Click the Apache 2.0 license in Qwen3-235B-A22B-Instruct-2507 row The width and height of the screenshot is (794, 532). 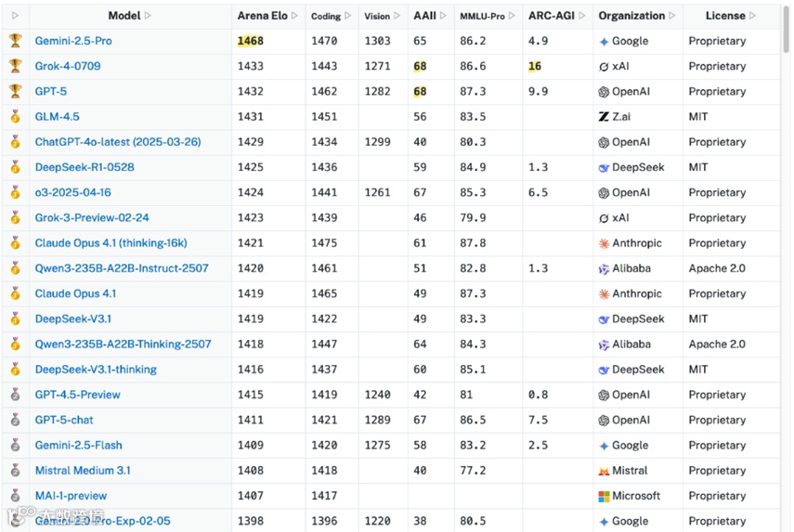[x=717, y=268]
